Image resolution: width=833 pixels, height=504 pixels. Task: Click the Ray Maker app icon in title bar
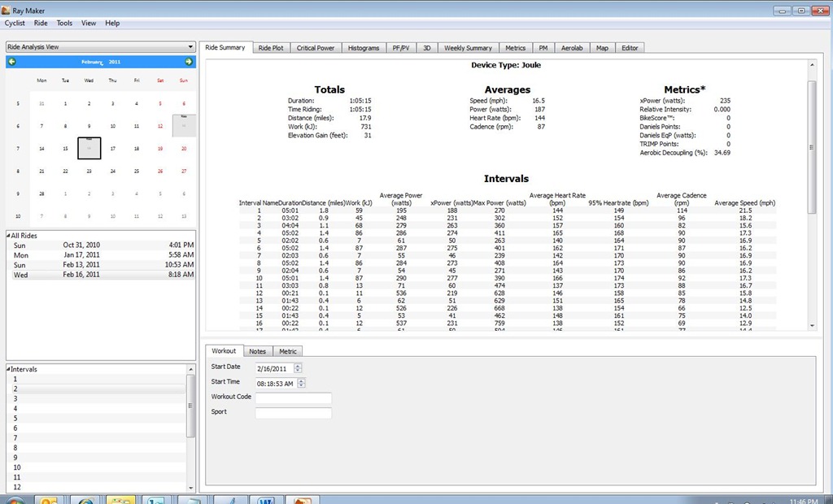6,10
